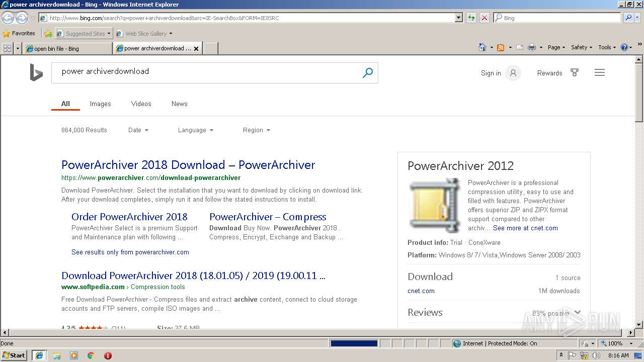The height and width of the screenshot is (362, 644).
Task: Open Windows Explorer folder taskbar icon
Action: click(57, 355)
